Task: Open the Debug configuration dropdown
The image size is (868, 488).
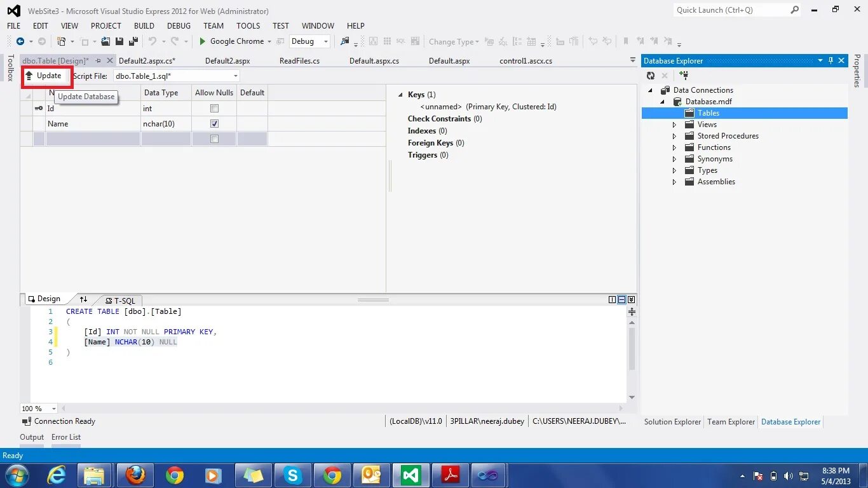Action: point(326,41)
